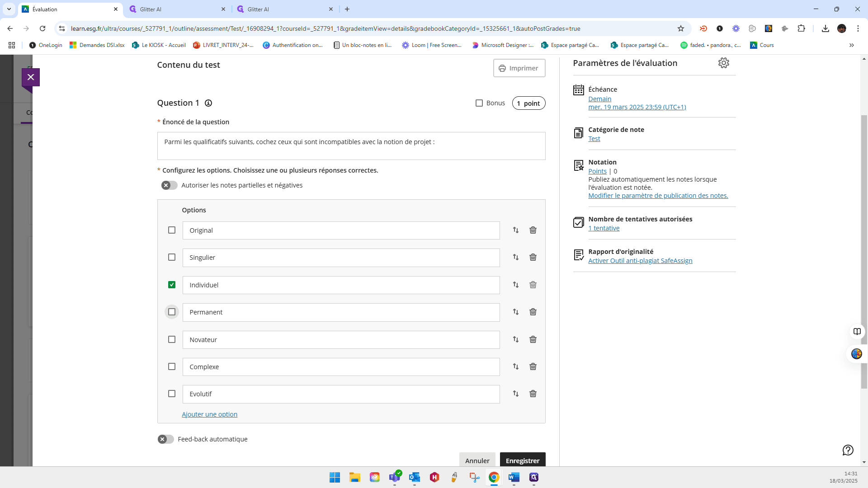
Task: Bookmark this page with the star icon
Action: pos(681,28)
